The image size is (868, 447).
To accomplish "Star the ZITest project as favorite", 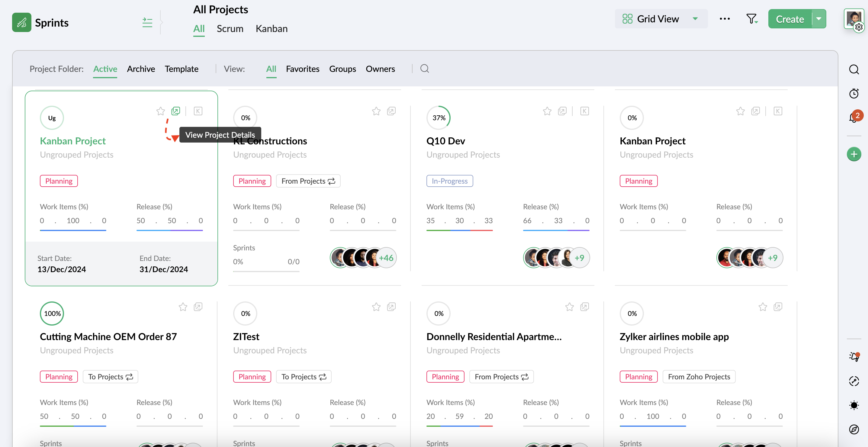I will pos(376,307).
